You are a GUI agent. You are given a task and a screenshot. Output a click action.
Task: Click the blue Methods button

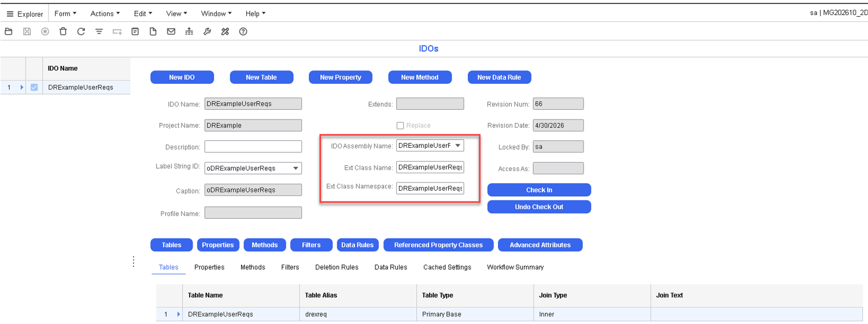[x=265, y=245]
